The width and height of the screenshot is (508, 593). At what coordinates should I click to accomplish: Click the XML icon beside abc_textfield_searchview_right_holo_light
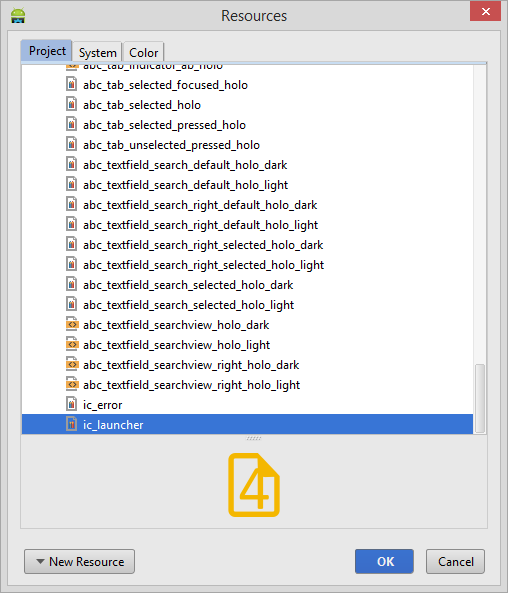(72, 385)
